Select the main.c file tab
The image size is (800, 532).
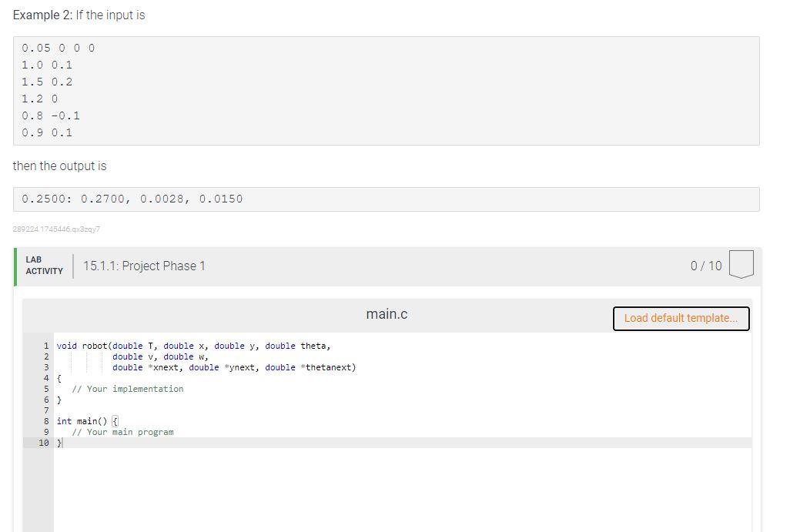tap(387, 313)
